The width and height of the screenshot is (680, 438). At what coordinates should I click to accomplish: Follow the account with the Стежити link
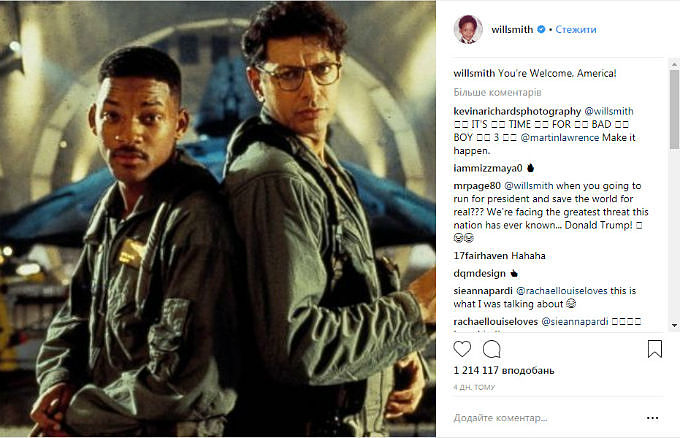click(575, 29)
